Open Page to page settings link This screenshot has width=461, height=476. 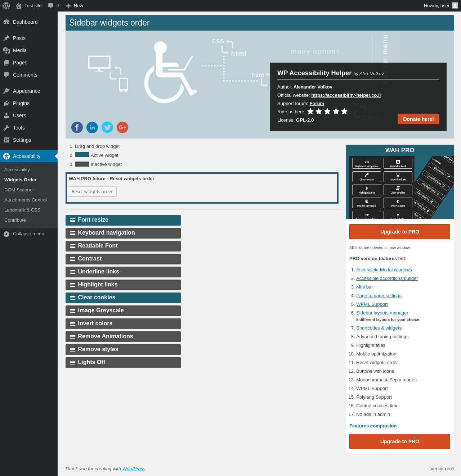(379, 296)
